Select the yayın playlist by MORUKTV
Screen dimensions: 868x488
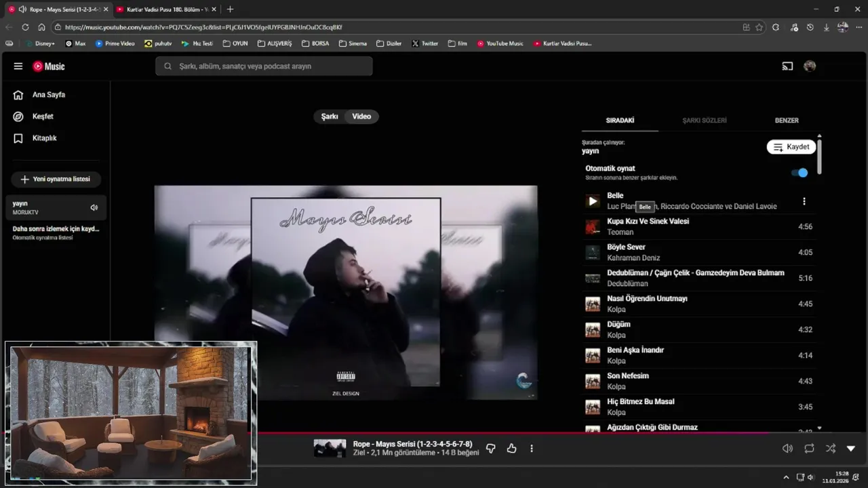click(x=56, y=207)
